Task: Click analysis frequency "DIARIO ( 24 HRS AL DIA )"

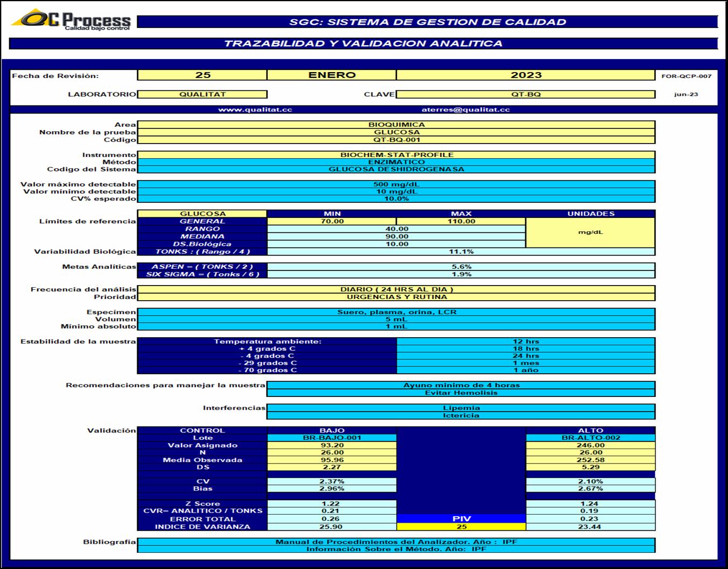Action: click(x=396, y=289)
